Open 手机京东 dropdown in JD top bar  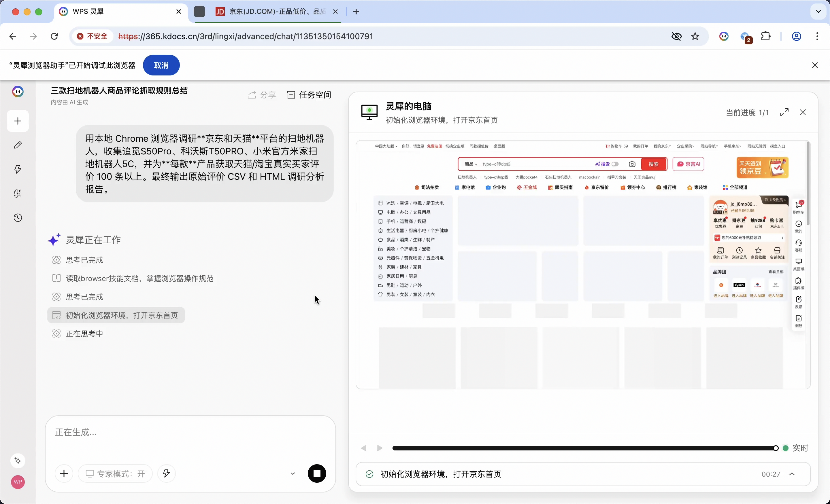click(x=733, y=146)
